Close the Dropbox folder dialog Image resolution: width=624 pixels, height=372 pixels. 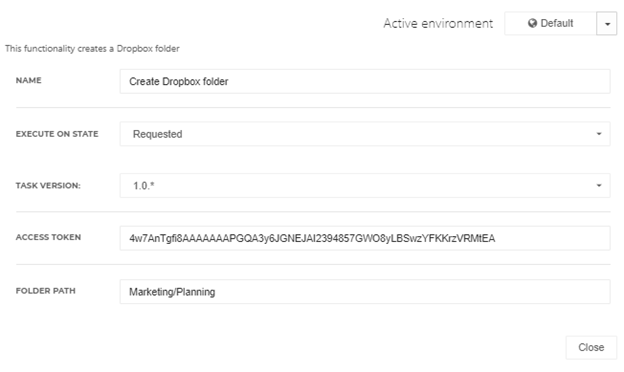coord(591,348)
